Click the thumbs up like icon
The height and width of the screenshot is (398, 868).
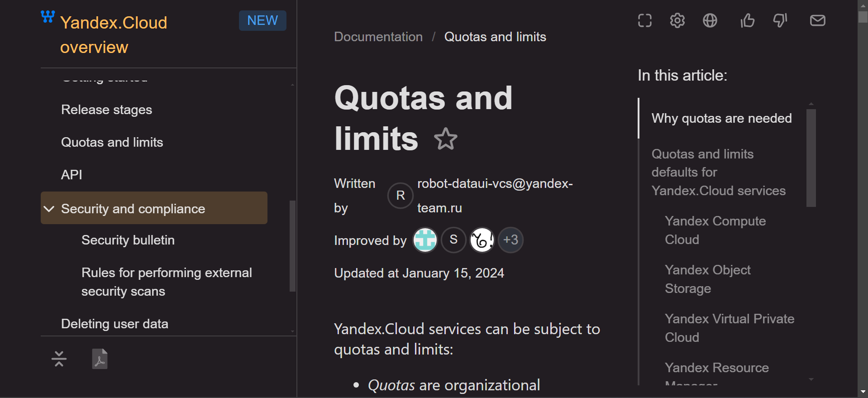[747, 20]
